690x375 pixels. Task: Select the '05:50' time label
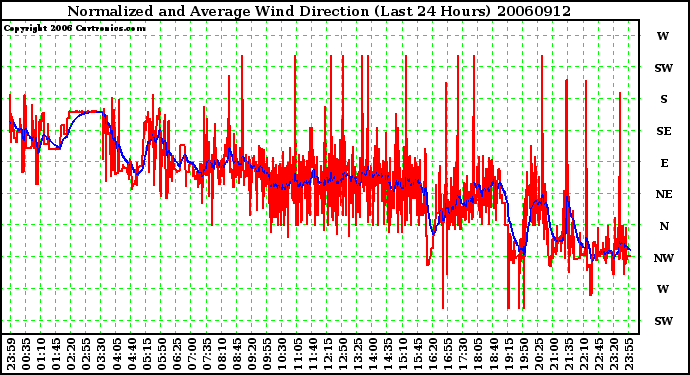click(x=162, y=354)
